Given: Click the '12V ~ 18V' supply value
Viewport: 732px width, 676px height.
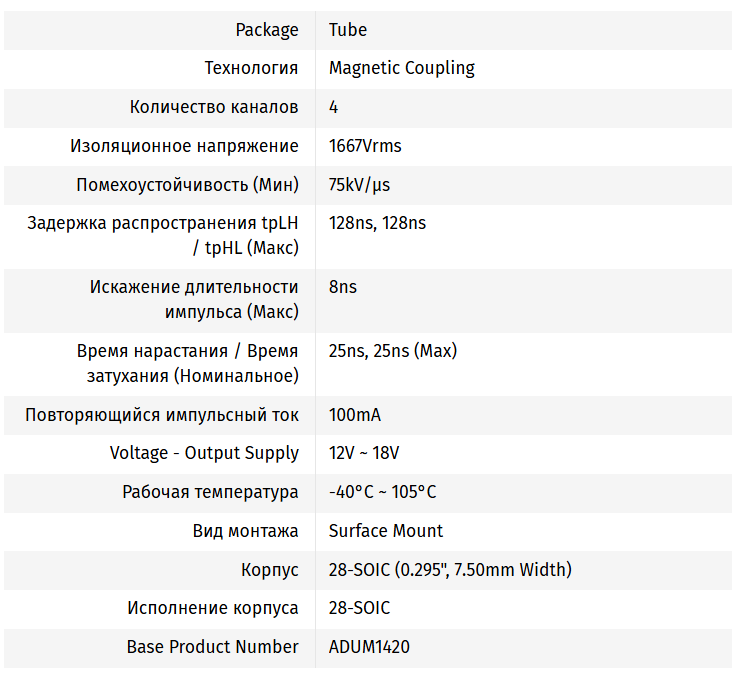Looking at the screenshot, I should (364, 453).
